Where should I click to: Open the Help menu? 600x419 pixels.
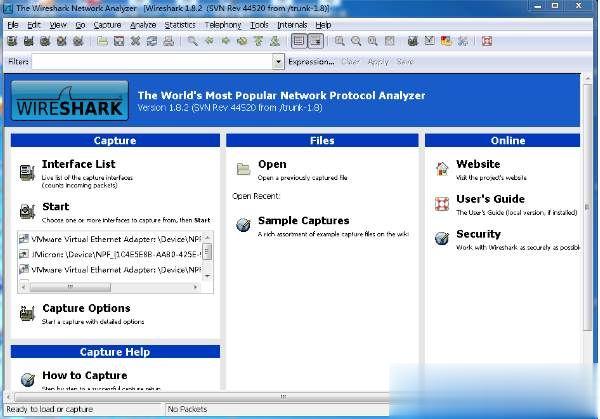click(323, 25)
